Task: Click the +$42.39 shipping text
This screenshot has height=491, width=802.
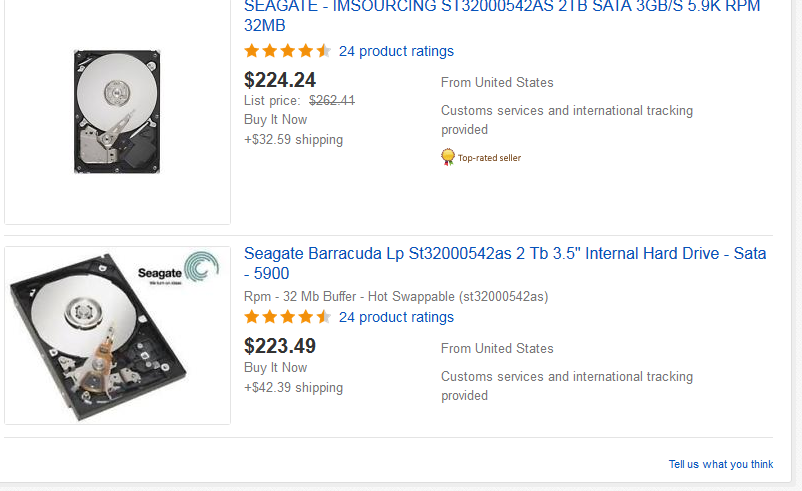Action: pyautogui.click(x=293, y=388)
